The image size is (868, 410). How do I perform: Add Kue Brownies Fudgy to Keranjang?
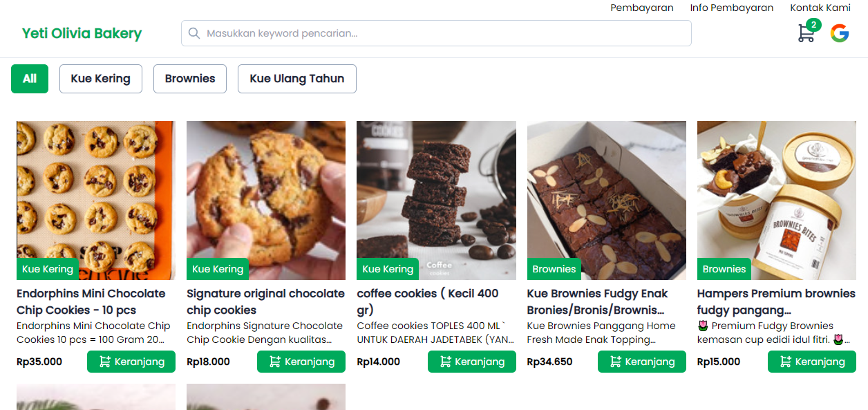642,362
